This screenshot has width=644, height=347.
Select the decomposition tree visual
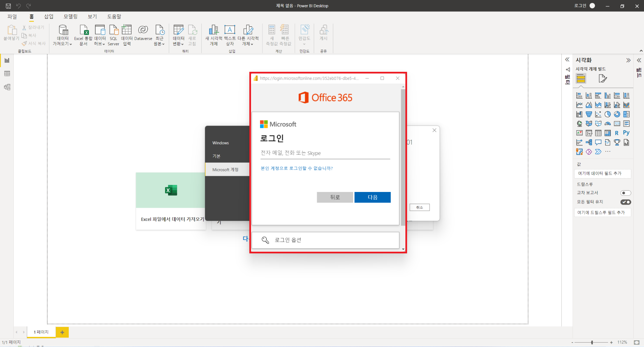[589, 143]
